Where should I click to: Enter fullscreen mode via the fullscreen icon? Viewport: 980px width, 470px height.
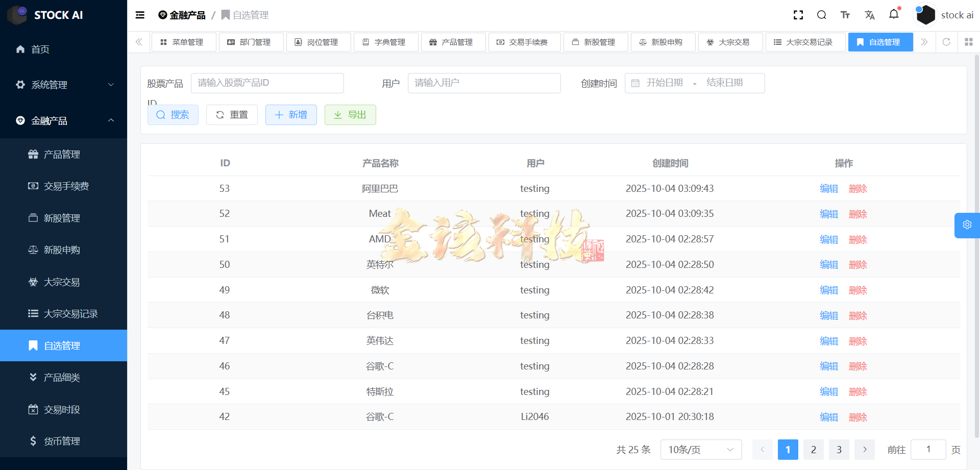[798, 15]
